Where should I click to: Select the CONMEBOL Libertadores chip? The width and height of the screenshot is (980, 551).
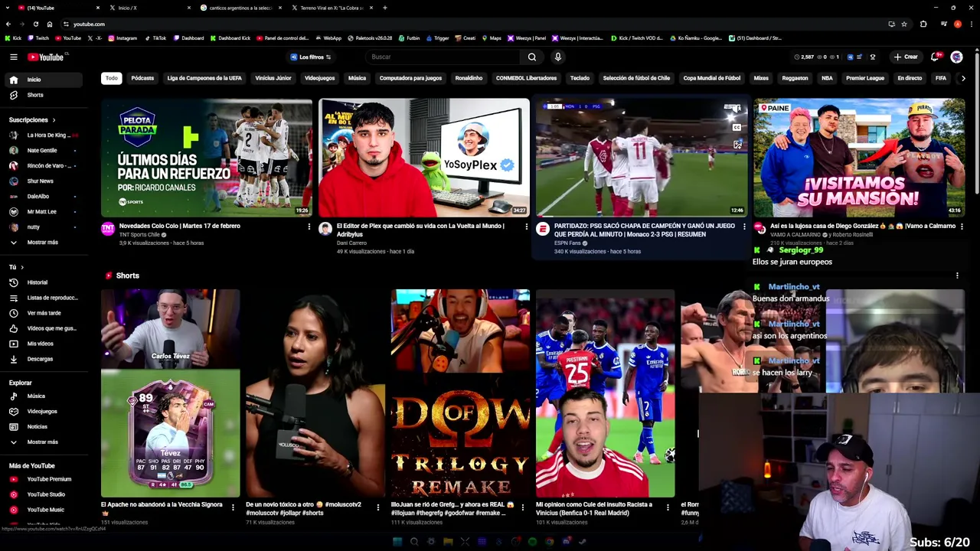coord(526,78)
